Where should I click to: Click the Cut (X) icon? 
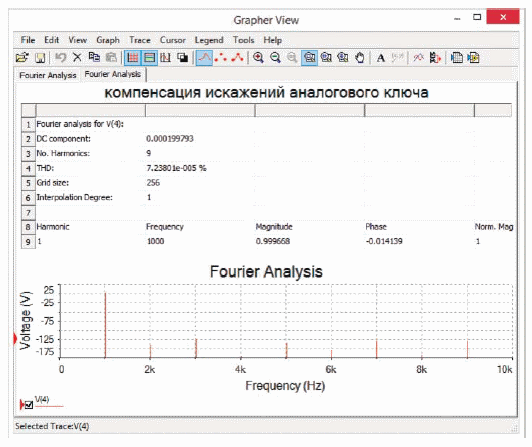click(77, 57)
